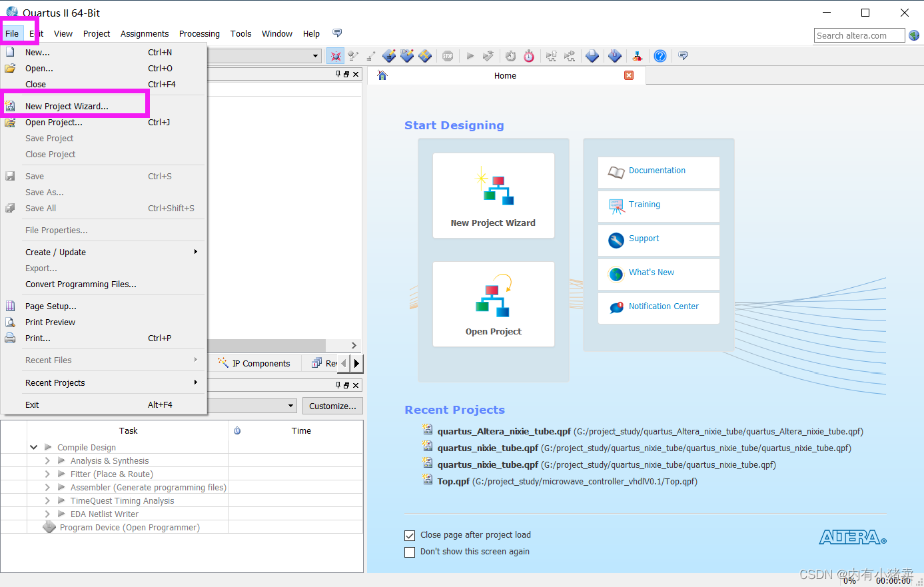Open the Tools menu in menu bar
Viewport: 924px width, 587px height.
click(240, 33)
